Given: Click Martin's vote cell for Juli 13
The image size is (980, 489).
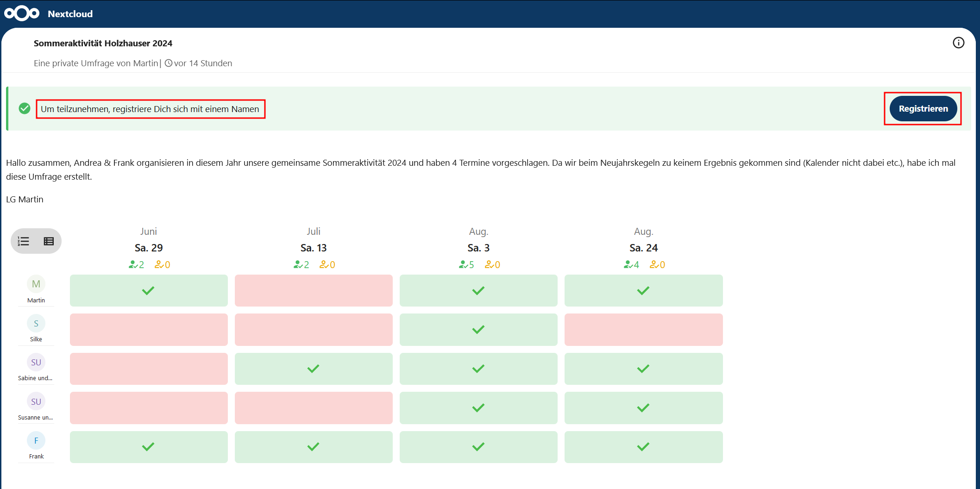Looking at the screenshot, I should pyautogui.click(x=314, y=290).
